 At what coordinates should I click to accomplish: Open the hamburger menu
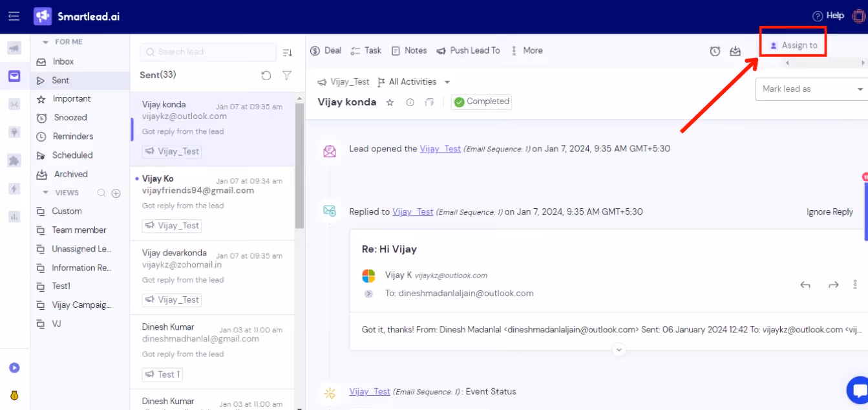point(14,16)
